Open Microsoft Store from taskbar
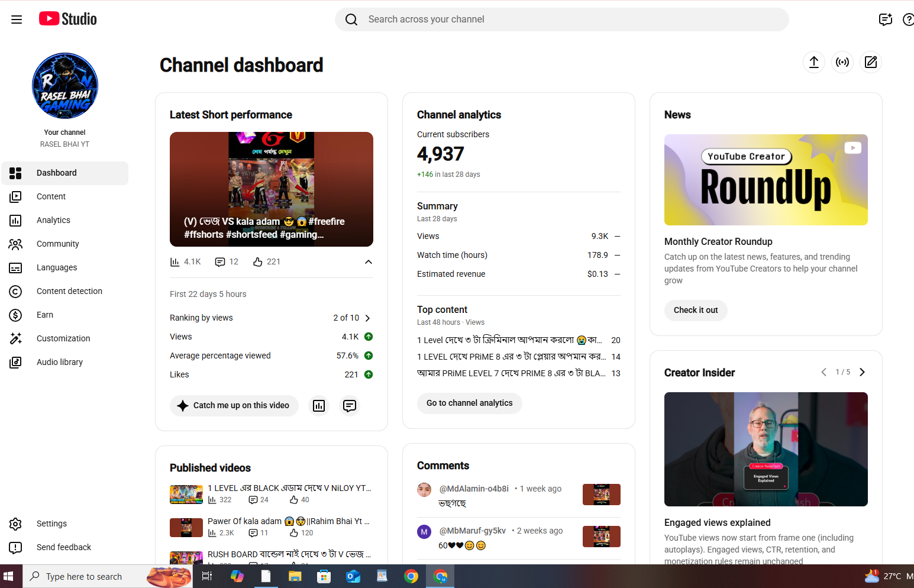Viewport: 914px width, 588px height. pos(324,576)
